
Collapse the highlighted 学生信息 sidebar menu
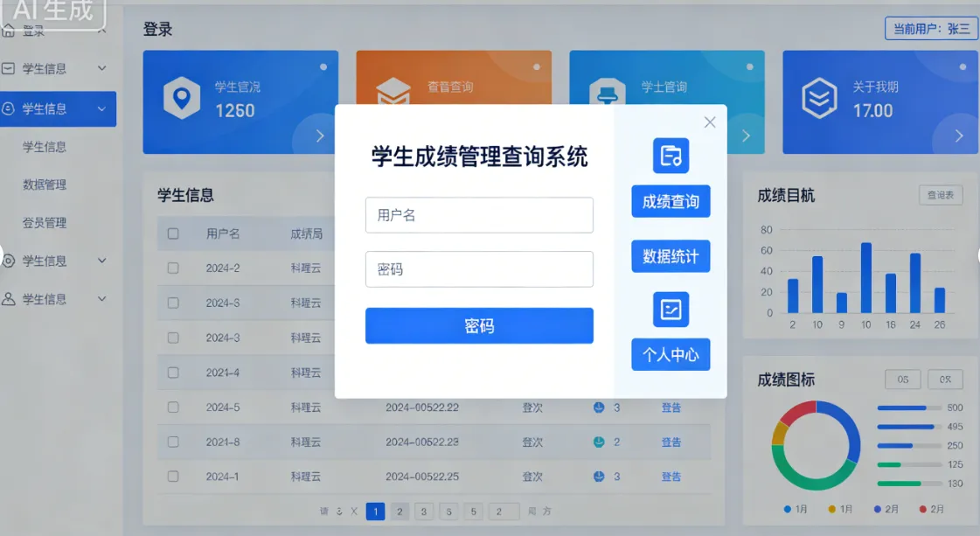coord(59,108)
